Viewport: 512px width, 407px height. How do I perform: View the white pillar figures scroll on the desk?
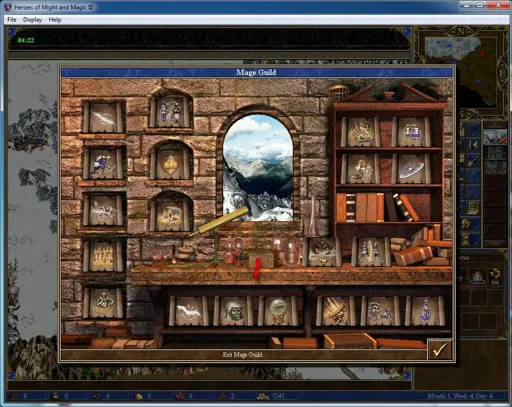pos(372,252)
